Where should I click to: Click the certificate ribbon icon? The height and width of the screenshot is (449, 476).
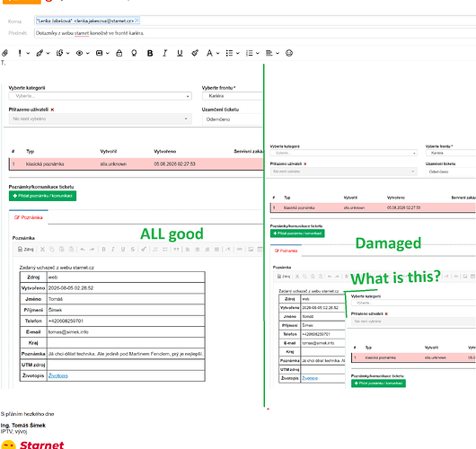click(x=134, y=53)
